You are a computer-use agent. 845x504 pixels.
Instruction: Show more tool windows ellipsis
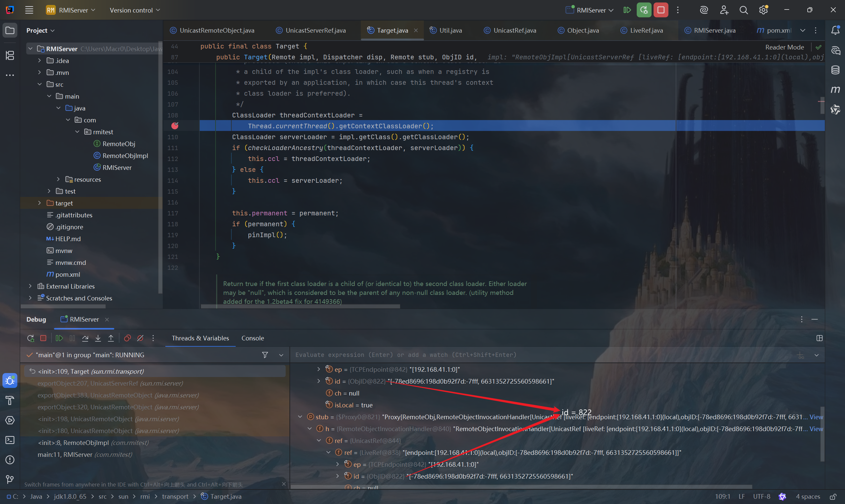10,75
